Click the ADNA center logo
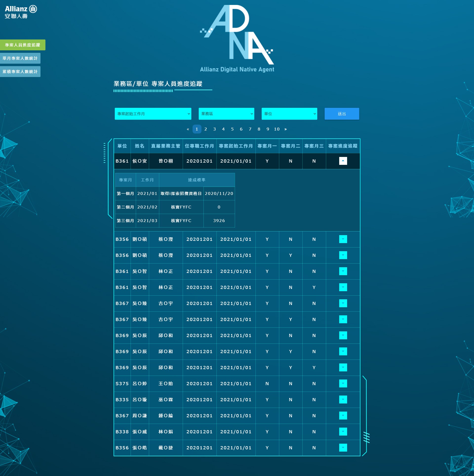Screen dimensions: 474x476 tap(237, 39)
